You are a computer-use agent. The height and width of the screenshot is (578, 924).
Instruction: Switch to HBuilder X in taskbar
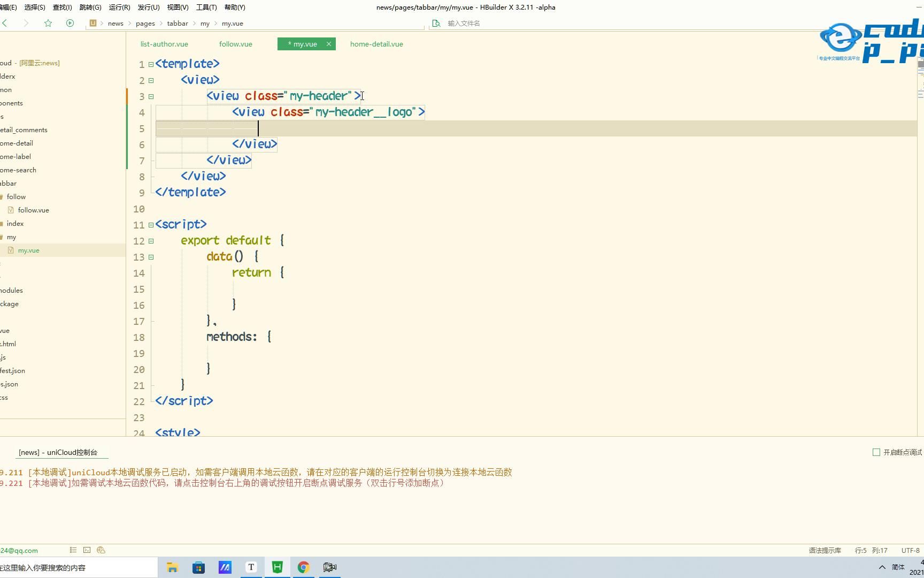click(x=277, y=567)
